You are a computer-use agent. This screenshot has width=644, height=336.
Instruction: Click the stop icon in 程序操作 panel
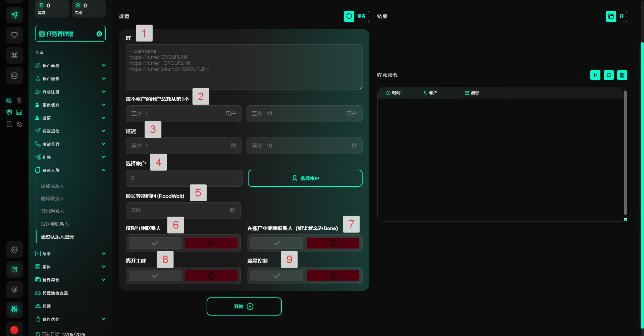point(608,75)
